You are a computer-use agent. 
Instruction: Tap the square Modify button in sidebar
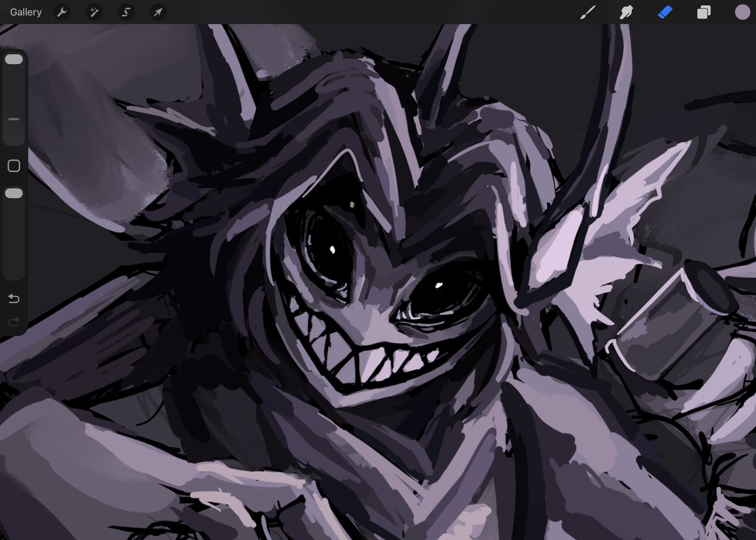point(14,166)
